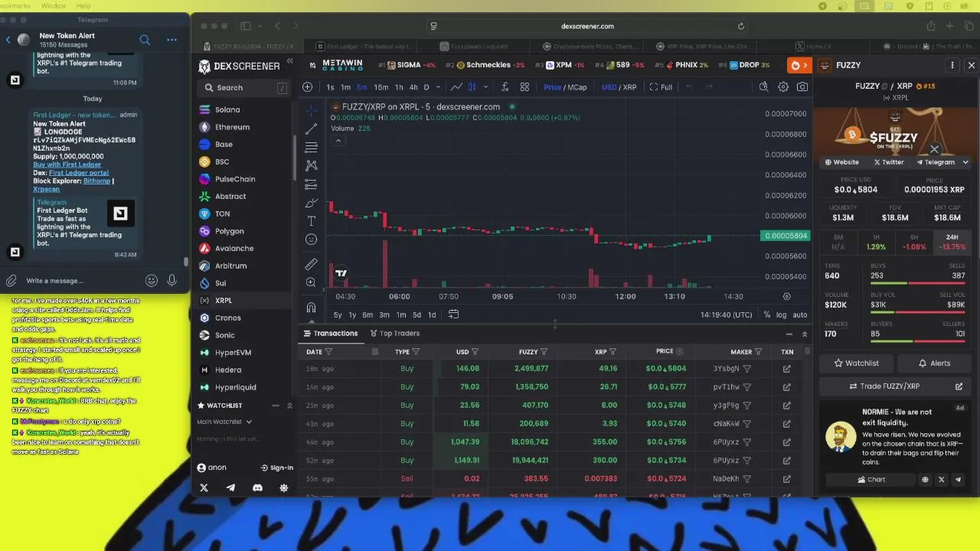Click Buy with First Ledger in Telegram

(67, 165)
